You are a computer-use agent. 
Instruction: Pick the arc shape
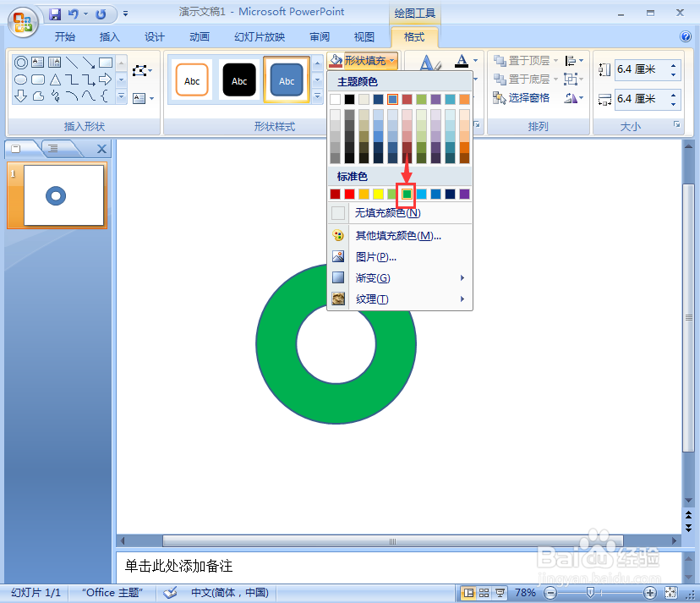(x=71, y=96)
